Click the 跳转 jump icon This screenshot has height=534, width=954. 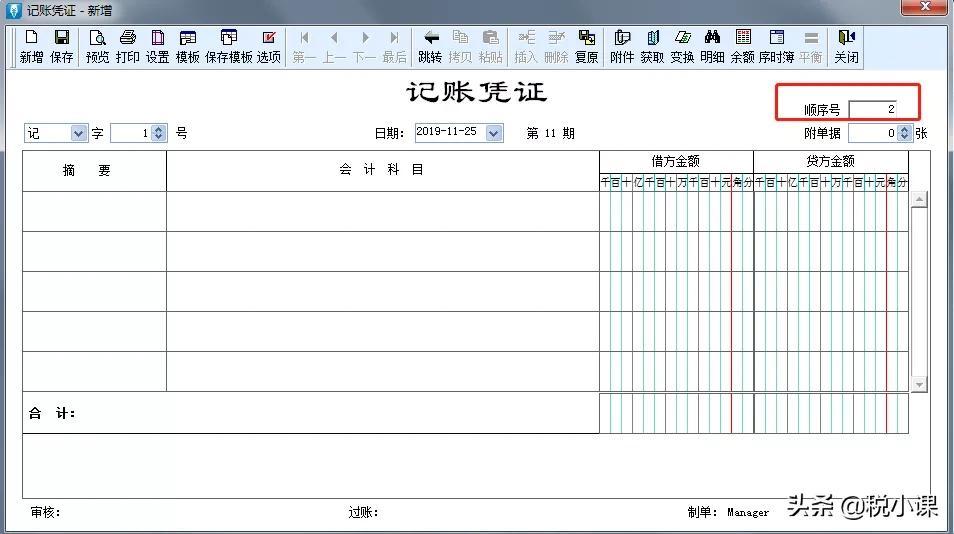(x=430, y=46)
